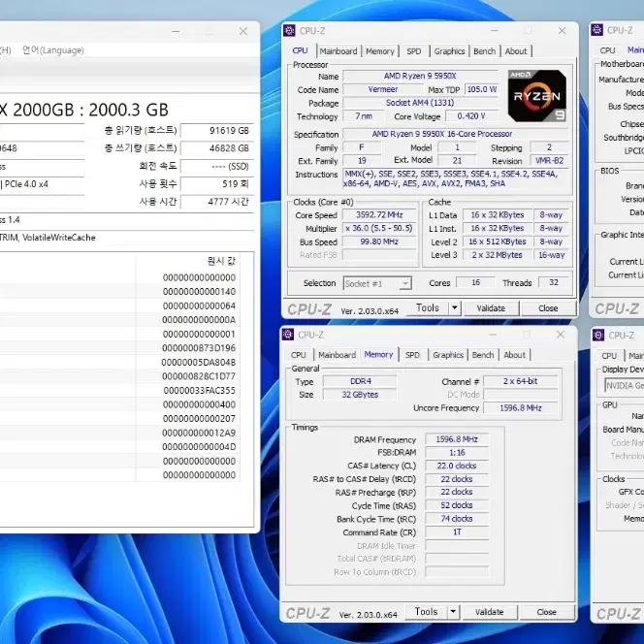Open the About tab in top CPU-Z window
This screenshot has height=644, width=644.
pos(516,51)
